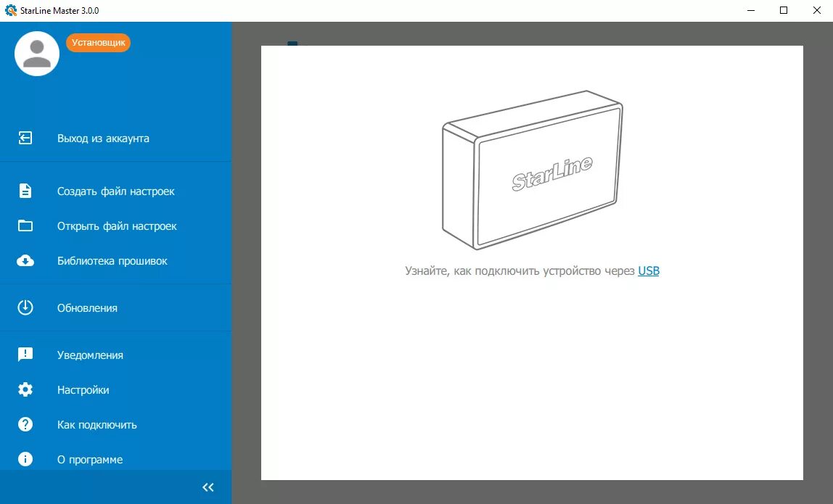Close the StarLine Master window
The width and height of the screenshot is (833, 504).
tap(816, 11)
